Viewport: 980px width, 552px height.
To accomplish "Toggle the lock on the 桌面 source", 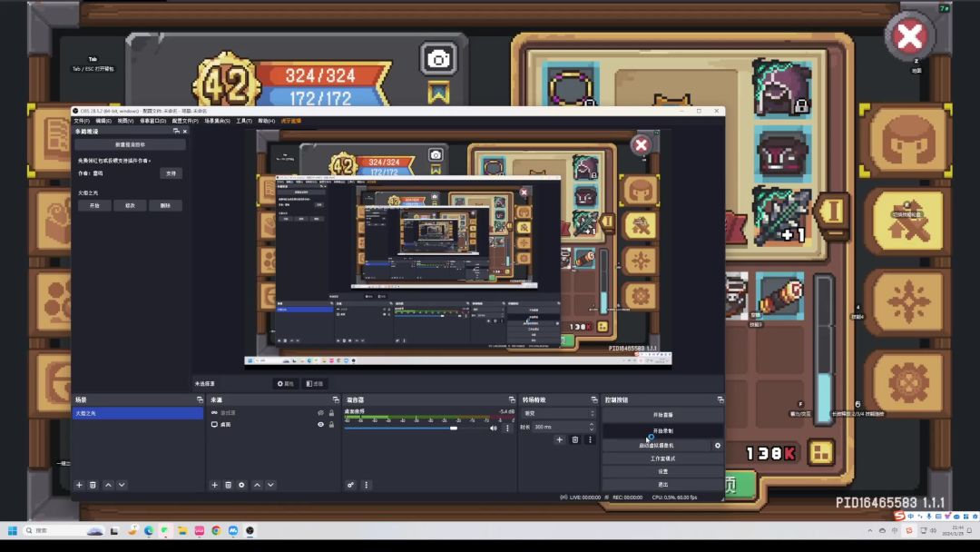I will point(331,424).
